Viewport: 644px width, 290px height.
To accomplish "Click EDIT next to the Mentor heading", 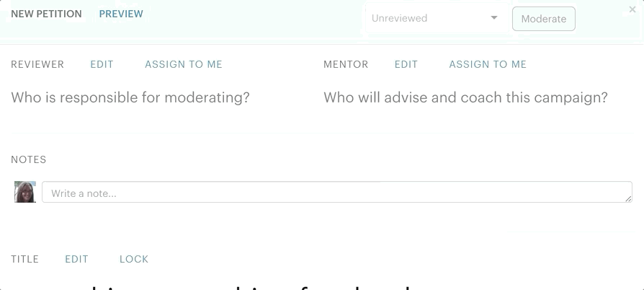I will coord(406,64).
